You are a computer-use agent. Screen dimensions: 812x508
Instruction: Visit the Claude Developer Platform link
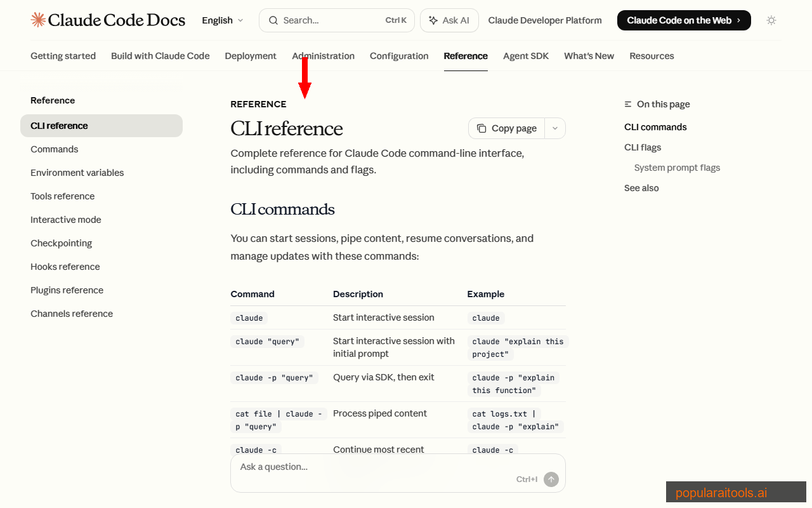pos(544,20)
